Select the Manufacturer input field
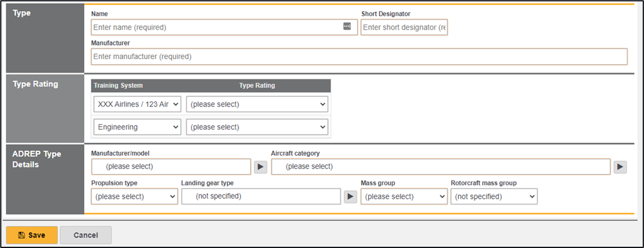 (x=359, y=57)
